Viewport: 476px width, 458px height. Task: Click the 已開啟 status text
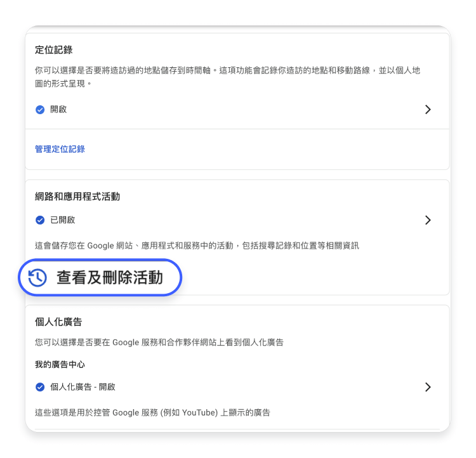(63, 219)
